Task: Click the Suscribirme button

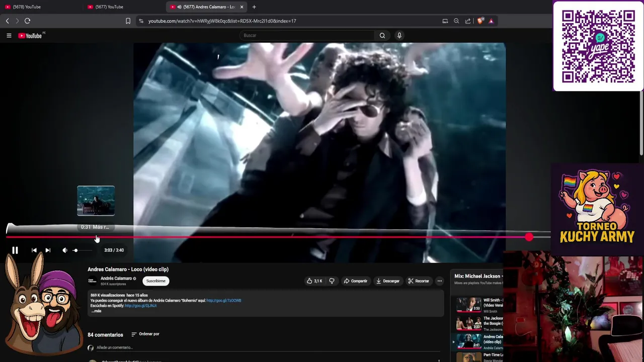Action: pos(155,281)
